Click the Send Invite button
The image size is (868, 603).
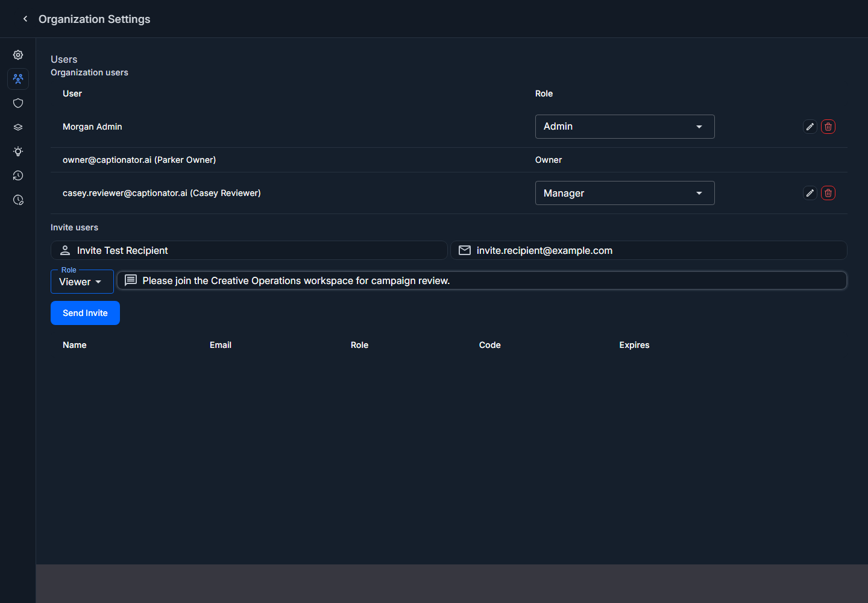pyautogui.click(x=85, y=313)
